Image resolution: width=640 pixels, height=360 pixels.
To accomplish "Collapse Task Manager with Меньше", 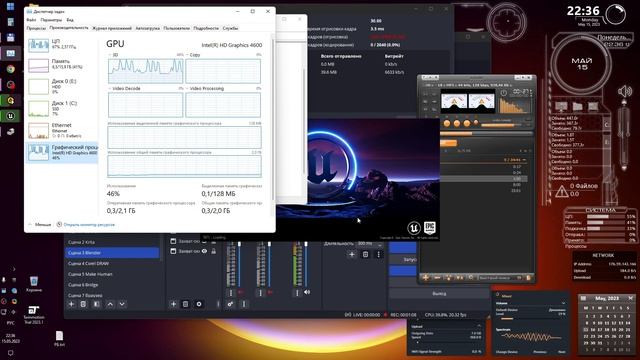I will point(40,224).
